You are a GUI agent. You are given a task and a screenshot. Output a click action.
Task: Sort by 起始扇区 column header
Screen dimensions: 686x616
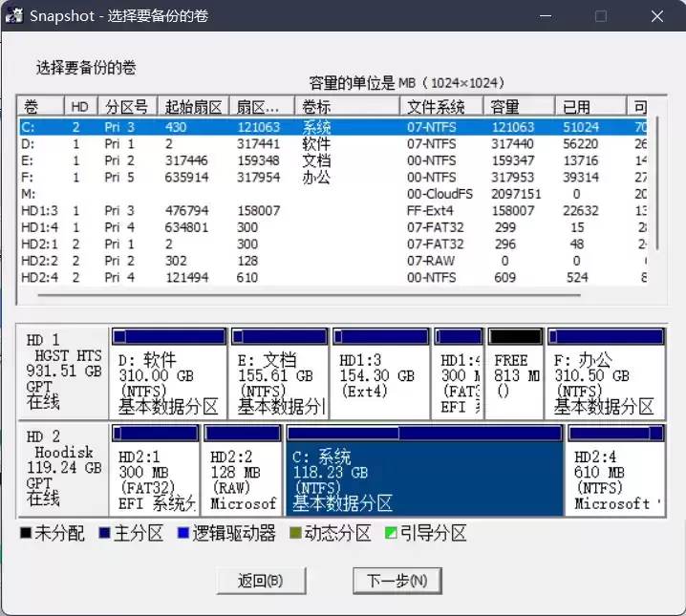[193, 106]
